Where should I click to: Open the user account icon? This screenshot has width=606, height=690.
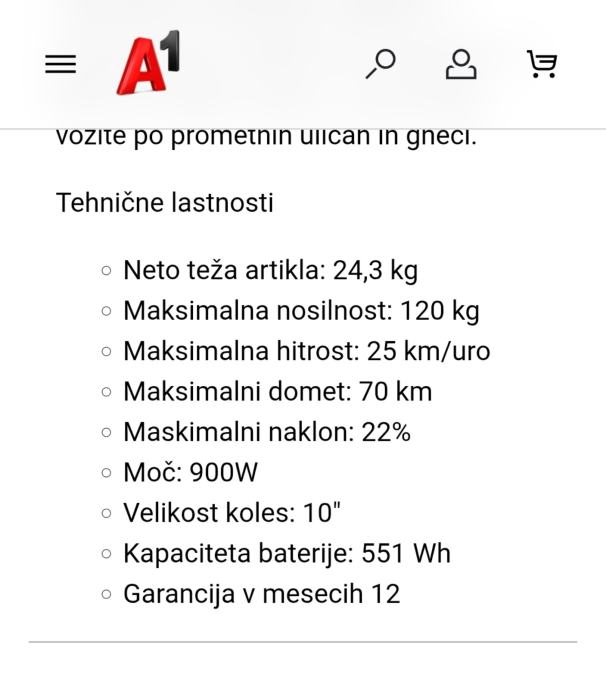(461, 64)
